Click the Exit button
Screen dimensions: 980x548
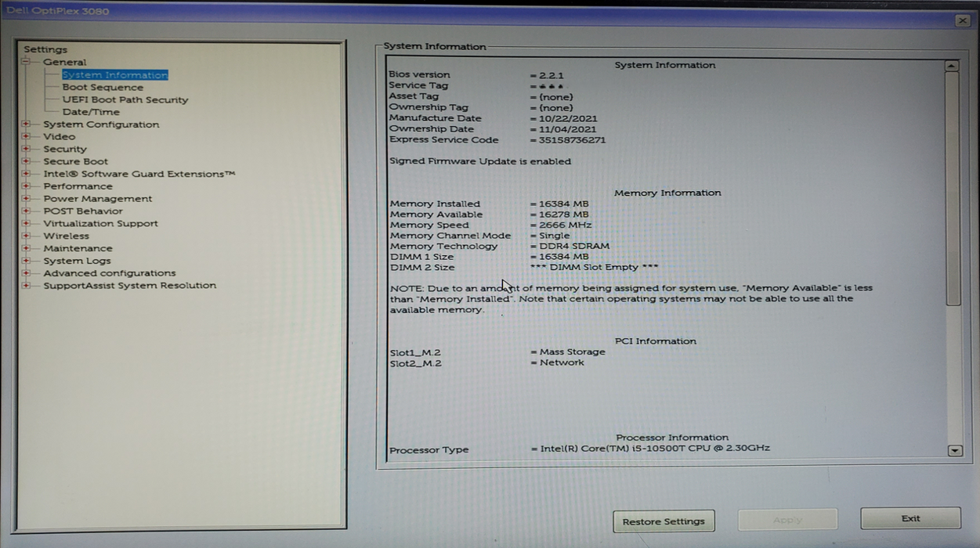click(x=910, y=518)
